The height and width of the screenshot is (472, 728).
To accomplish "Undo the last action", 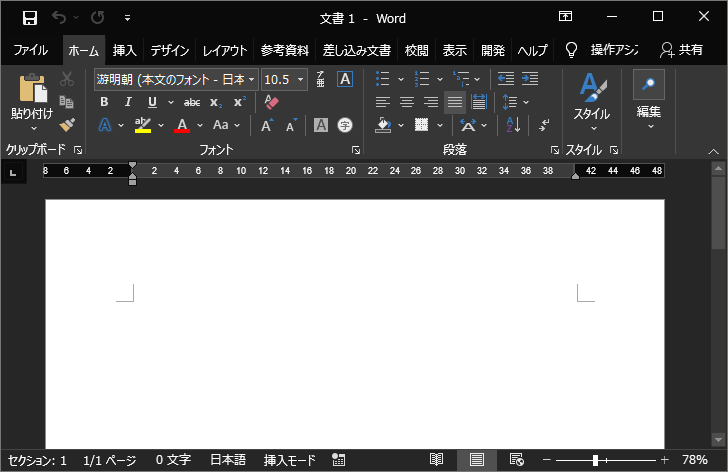I will pos(59,18).
